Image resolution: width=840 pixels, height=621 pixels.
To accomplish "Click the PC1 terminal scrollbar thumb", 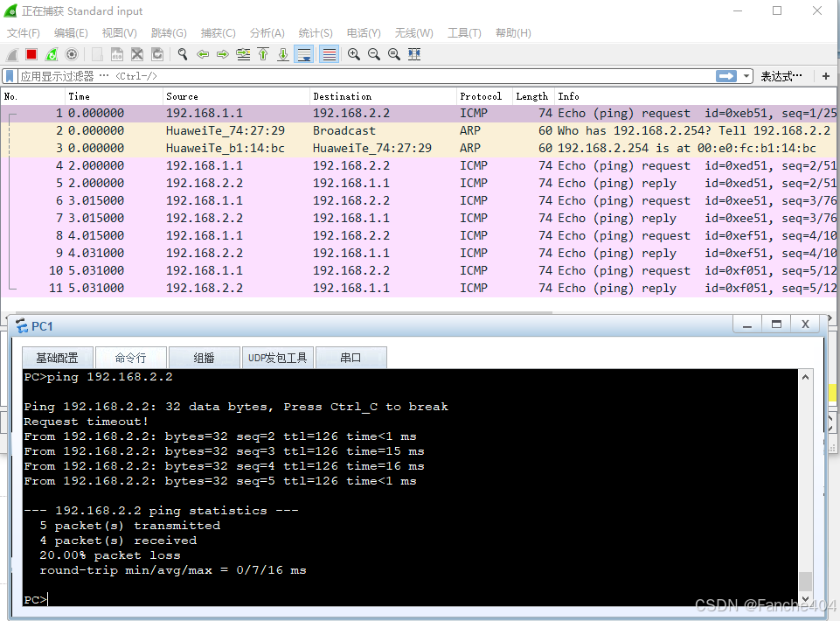I will 805,582.
